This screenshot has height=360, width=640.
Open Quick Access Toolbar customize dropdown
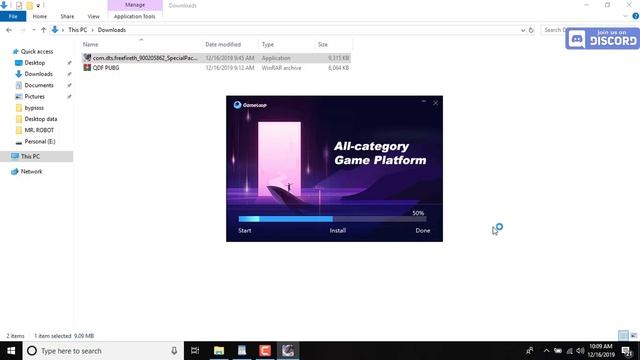pyautogui.click(x=38, y=6)
